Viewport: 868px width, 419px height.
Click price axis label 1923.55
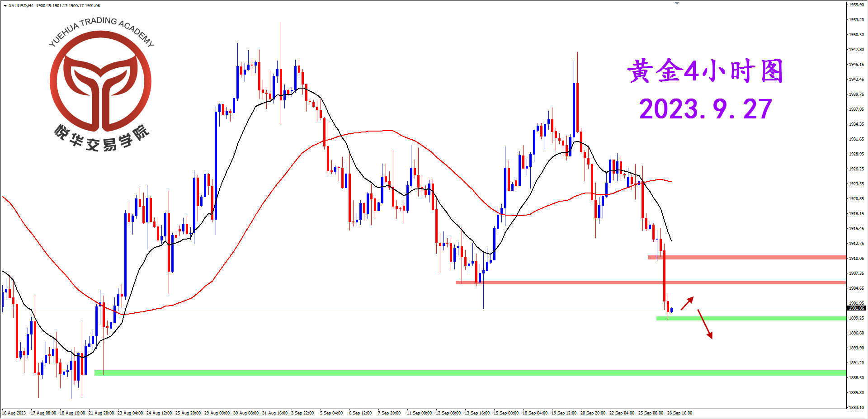click(856, 184)
